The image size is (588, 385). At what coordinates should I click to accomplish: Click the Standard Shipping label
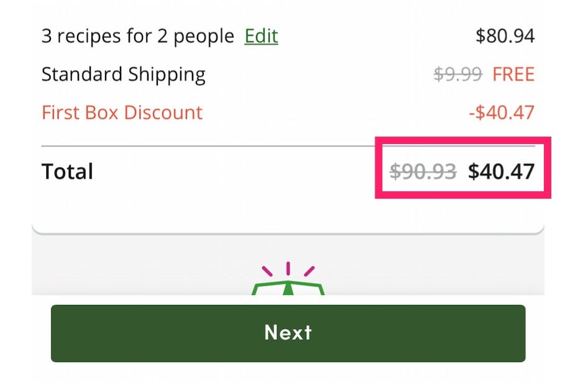123,75
